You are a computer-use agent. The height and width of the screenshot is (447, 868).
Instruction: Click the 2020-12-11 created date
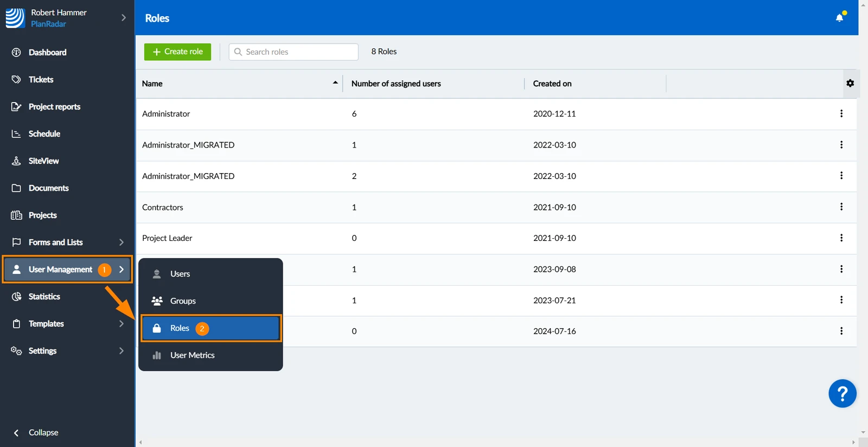(554, 114)
